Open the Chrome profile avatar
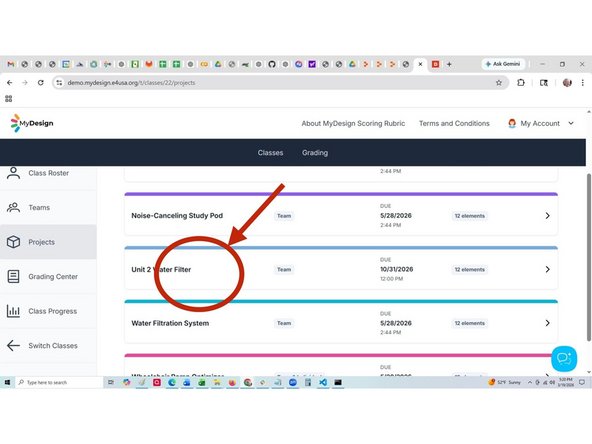 (567, 83)
